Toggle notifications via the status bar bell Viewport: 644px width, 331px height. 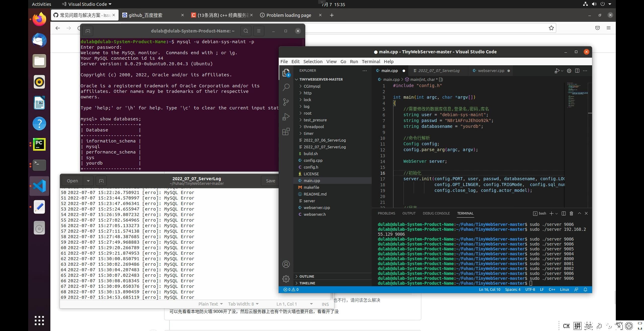(585, 290)
